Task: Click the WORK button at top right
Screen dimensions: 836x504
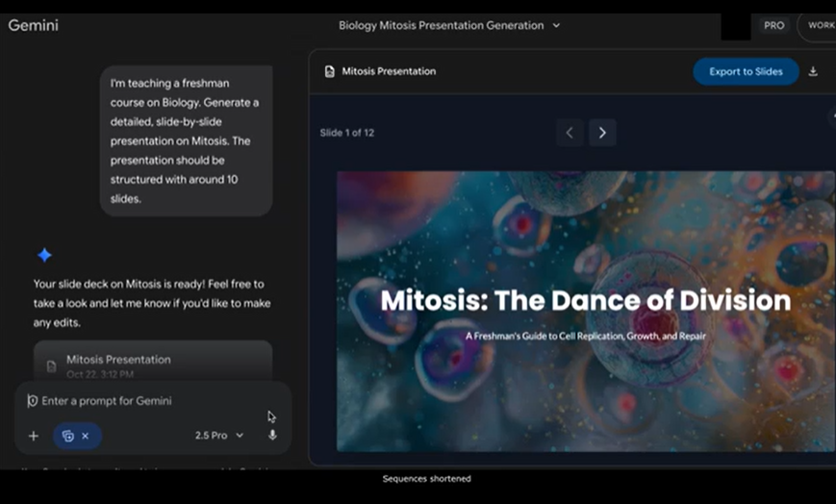Action: pyautogui.click(x=819, y=26)
